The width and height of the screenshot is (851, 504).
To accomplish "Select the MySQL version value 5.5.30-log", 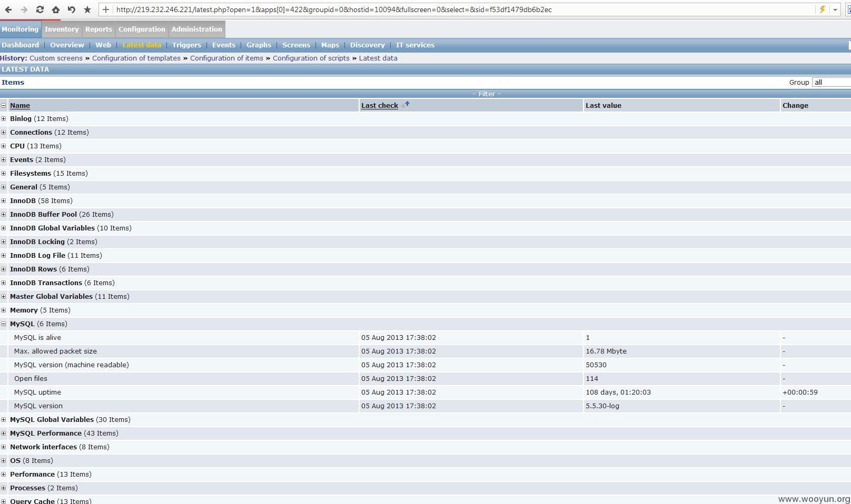I will click(x=602, y=406).
